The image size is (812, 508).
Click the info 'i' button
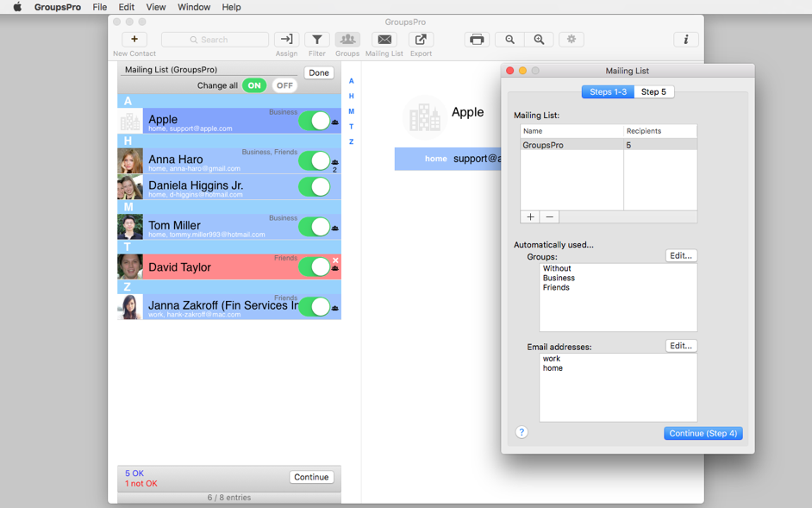(686, 40)
